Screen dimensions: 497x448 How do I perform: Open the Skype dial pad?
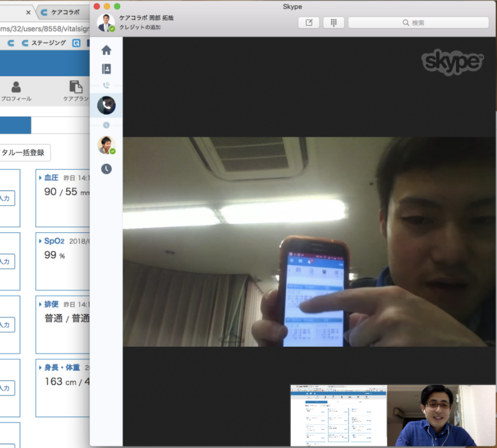[x=333, y=23]
